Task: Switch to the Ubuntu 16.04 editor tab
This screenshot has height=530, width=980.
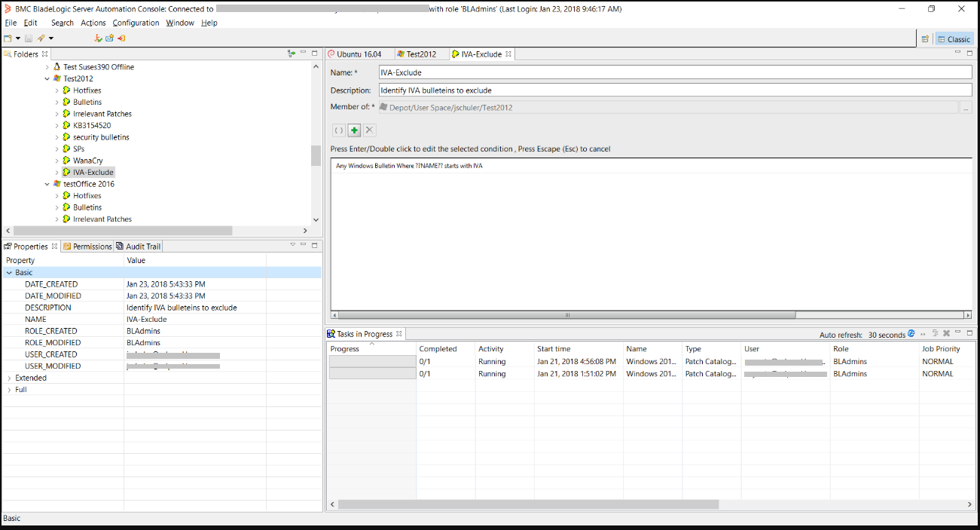Action: click(x=359, y=54)
